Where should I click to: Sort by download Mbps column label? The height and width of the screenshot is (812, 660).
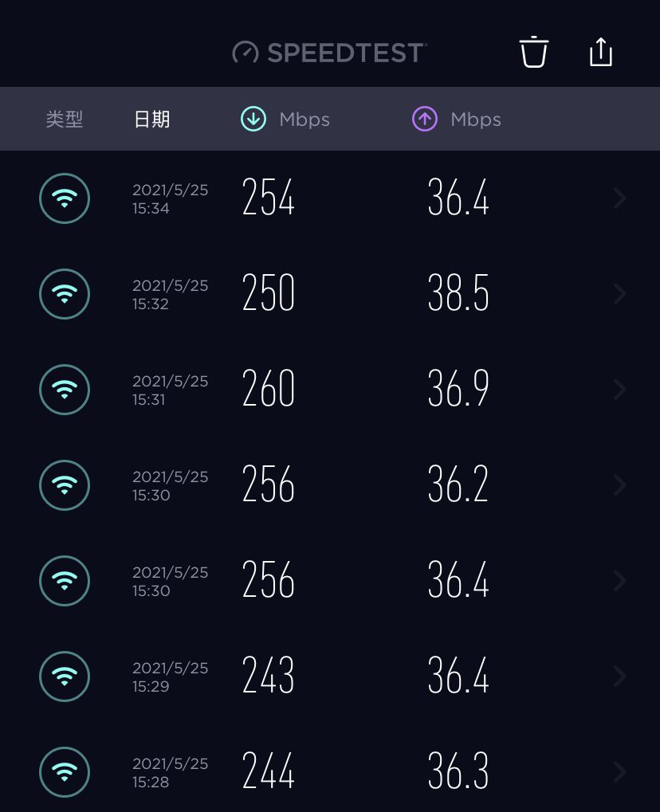304,120
